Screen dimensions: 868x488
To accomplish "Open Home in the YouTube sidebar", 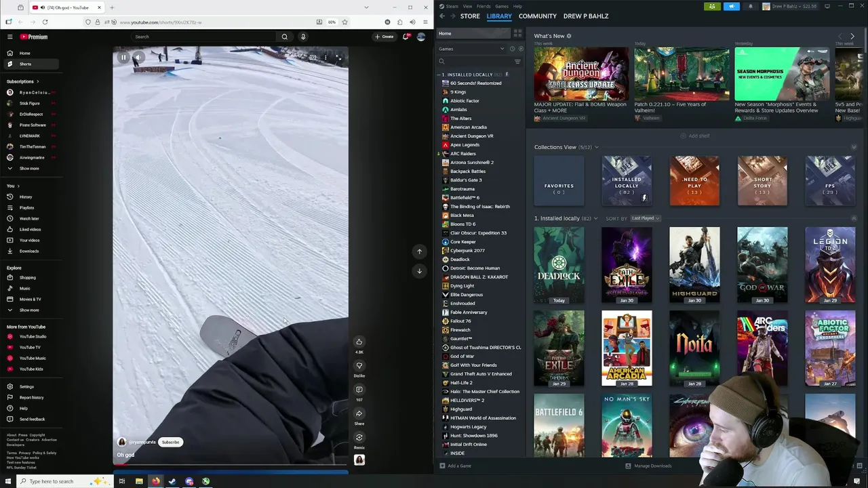I will [30, 53].
